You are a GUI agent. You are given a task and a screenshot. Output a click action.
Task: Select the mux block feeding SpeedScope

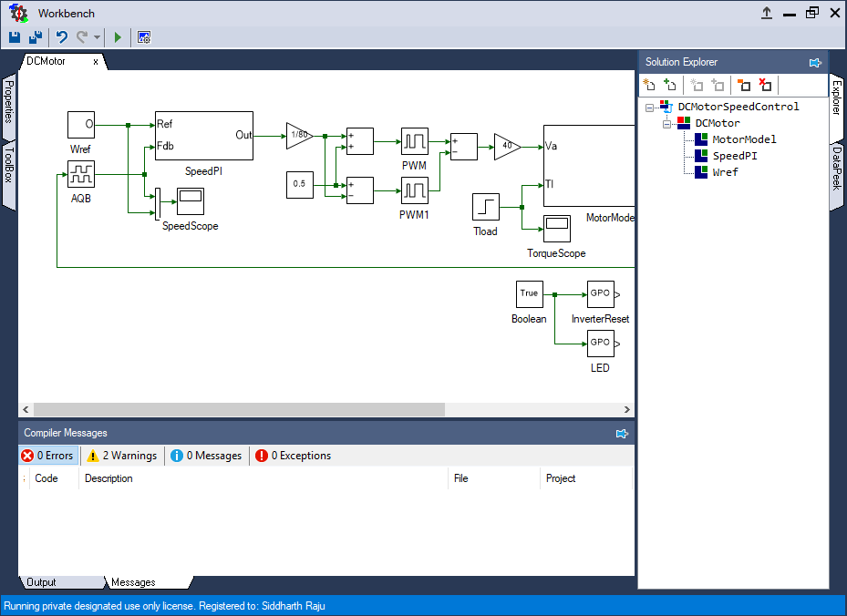point(158,204)
